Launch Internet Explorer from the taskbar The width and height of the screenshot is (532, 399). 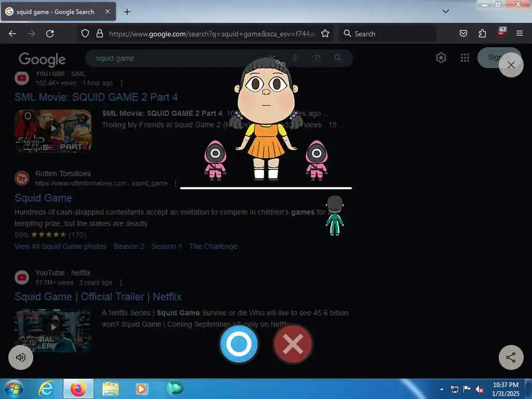[46, 389]
